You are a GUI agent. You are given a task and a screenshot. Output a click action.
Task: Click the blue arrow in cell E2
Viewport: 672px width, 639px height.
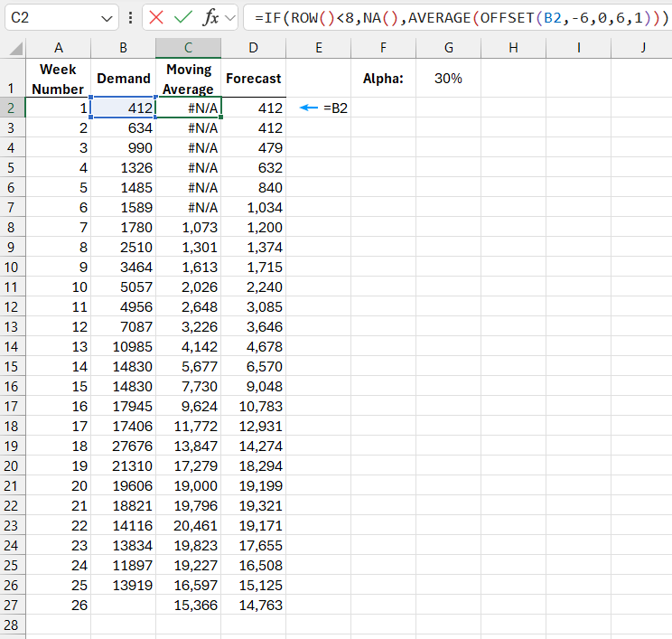(x=309, y=108)
